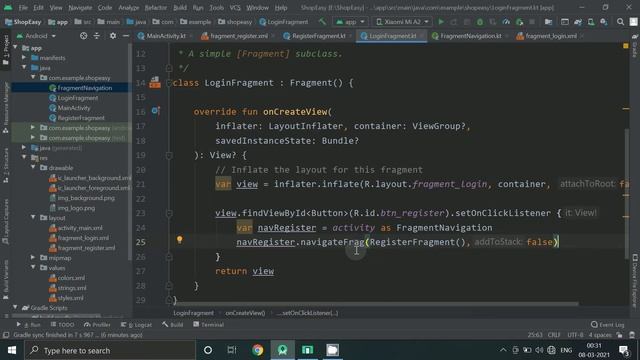
Task: Open the Build menu
Action: 180,8
